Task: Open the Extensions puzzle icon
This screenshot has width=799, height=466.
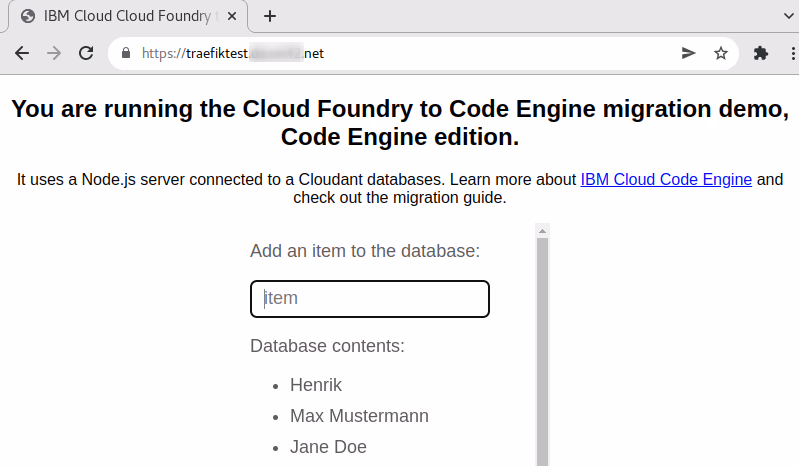Action: 760,54
